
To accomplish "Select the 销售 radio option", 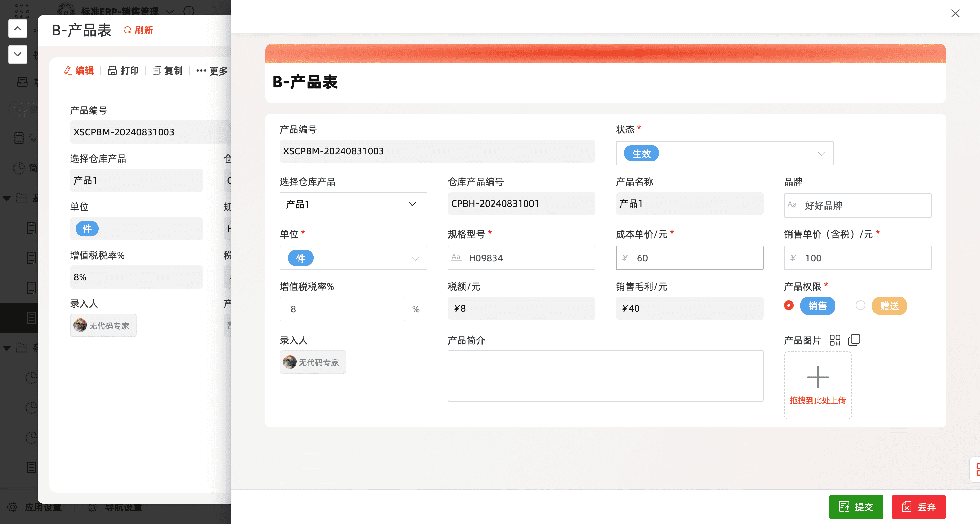I will pyautogui.click(x=789, y=306).
